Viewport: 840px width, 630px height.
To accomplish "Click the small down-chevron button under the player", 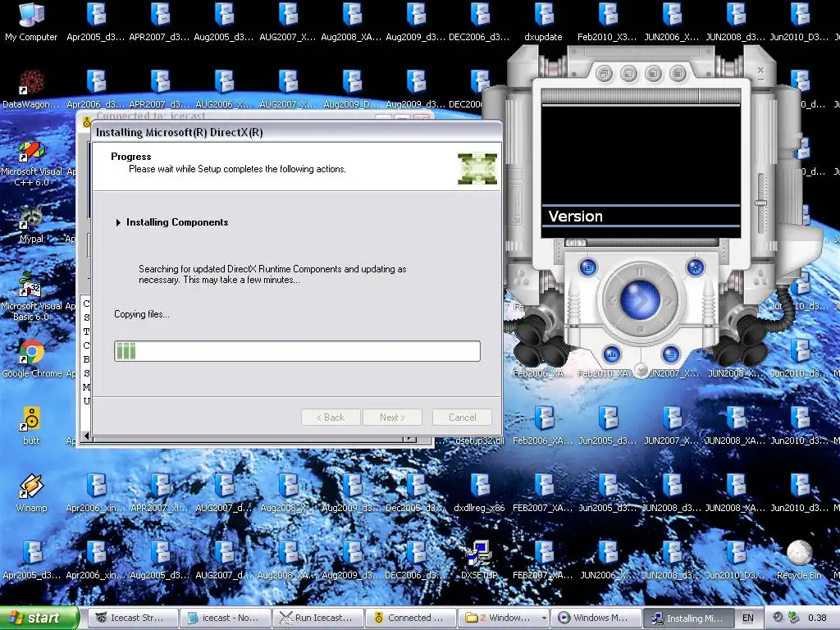I will click(x=641, y=369).
